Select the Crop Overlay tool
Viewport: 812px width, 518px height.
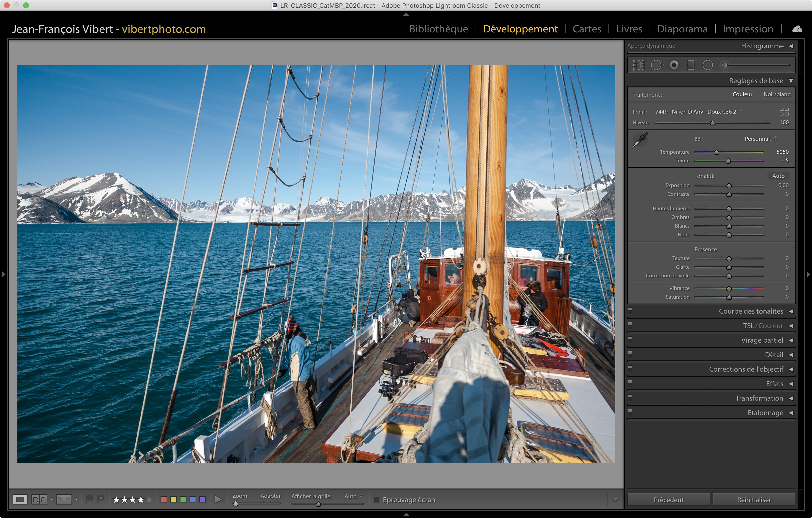click(x=638, y=65)
